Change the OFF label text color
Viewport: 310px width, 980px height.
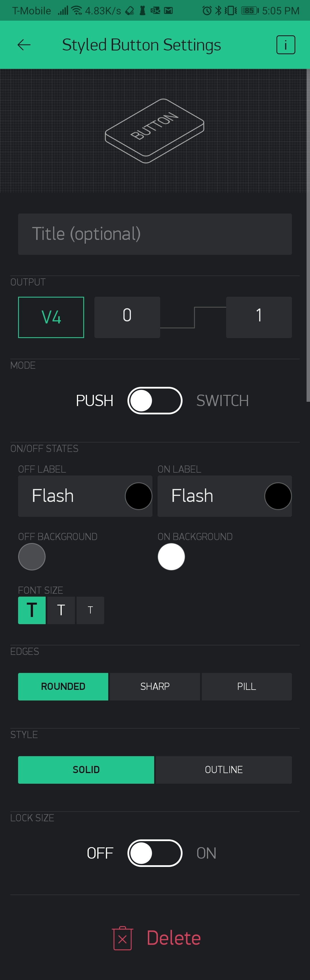click(x=138, y=496)
